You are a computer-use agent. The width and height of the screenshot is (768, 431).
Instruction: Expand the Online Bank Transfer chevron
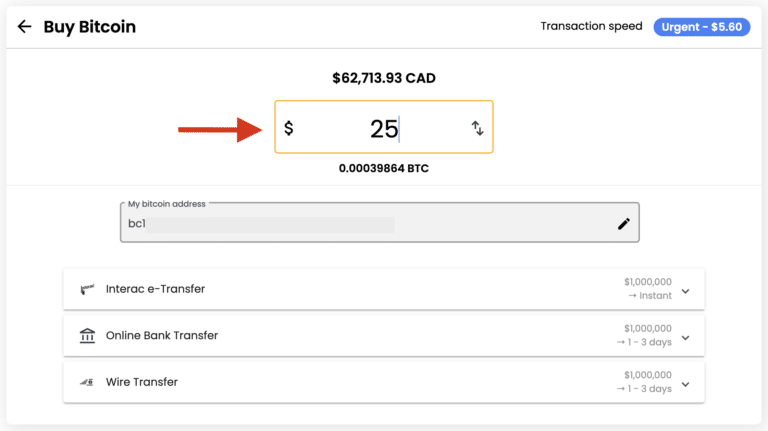point(685,337)
